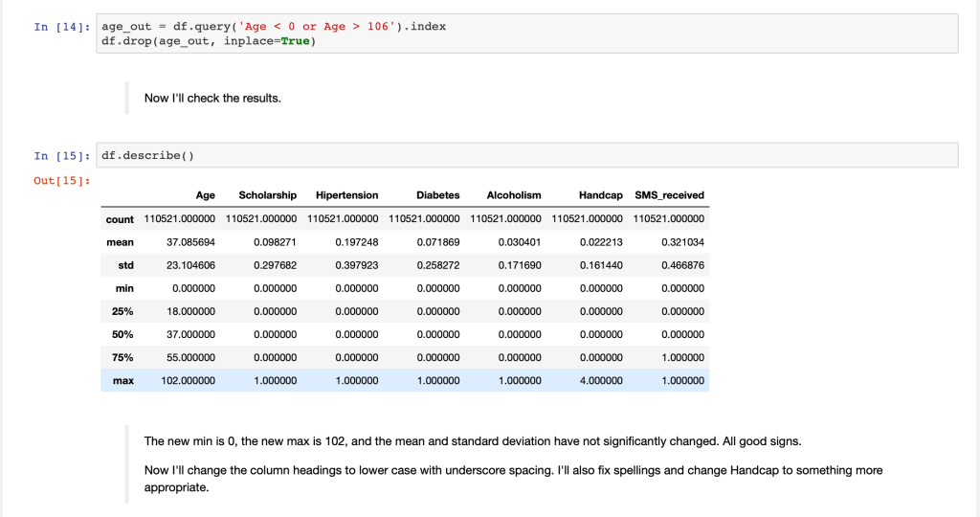The image size is (980, 517).
Task: Click the 'Now I'll check the results' text
Action: click(x=212, y=98)
